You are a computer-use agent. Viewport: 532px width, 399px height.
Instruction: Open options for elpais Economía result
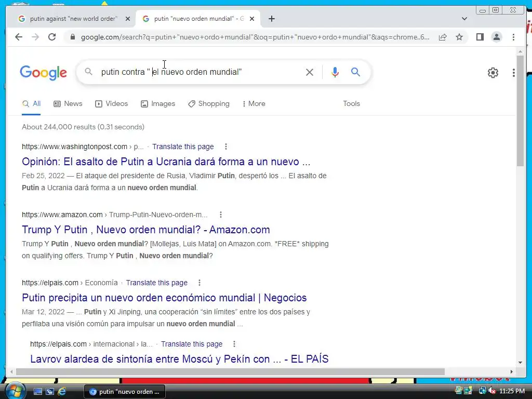[199, 283]
